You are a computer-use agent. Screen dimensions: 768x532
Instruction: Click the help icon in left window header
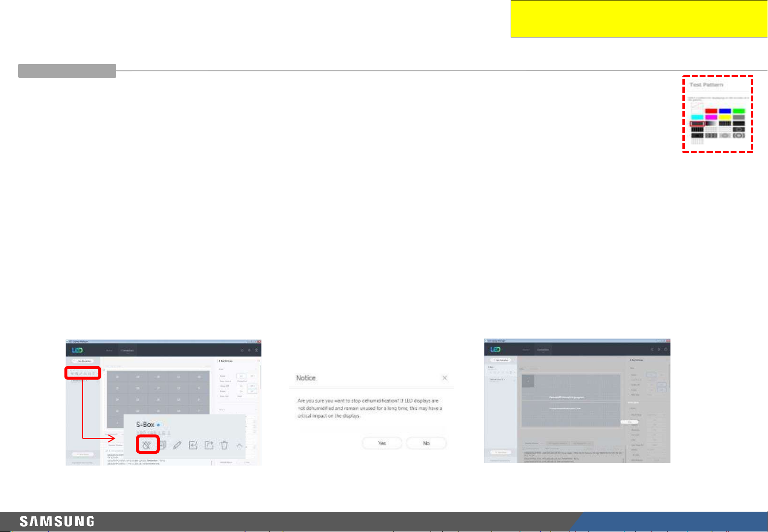point(256,350)
